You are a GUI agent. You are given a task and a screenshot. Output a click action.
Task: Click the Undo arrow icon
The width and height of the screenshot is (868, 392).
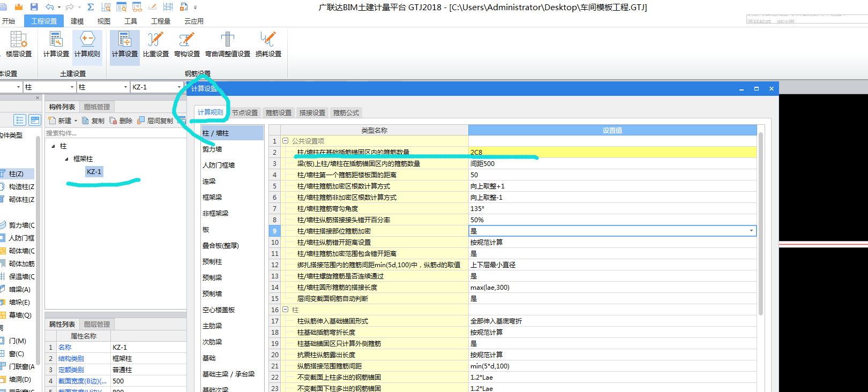50,7
